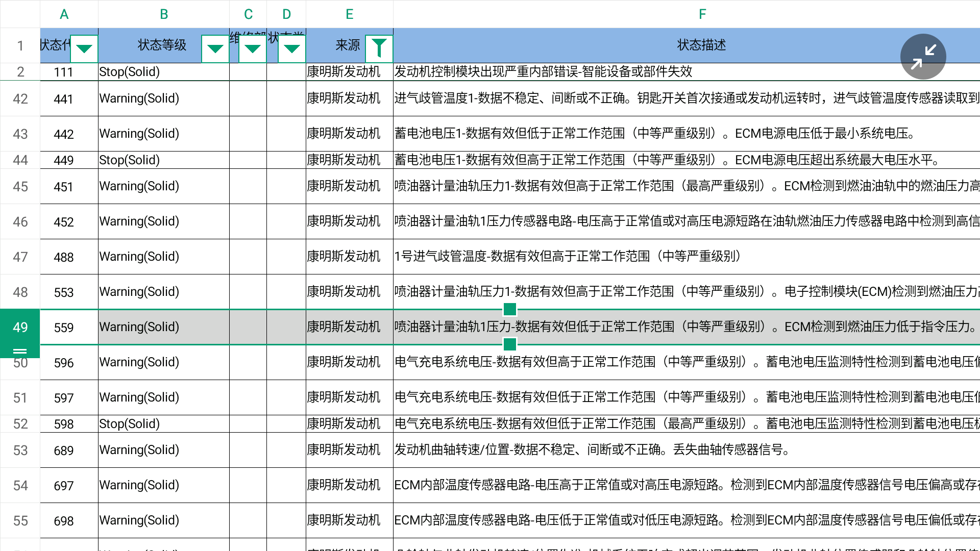Click Stop(Solid) cell in row 52
Image resolution: width=980 pixels, height=551 pixels.
coord(164,424)
